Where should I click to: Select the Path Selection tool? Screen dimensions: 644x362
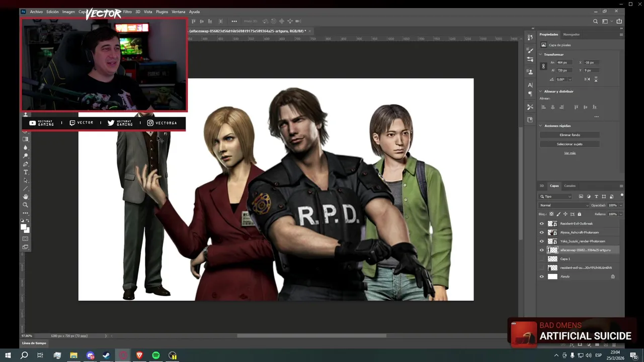26,180
